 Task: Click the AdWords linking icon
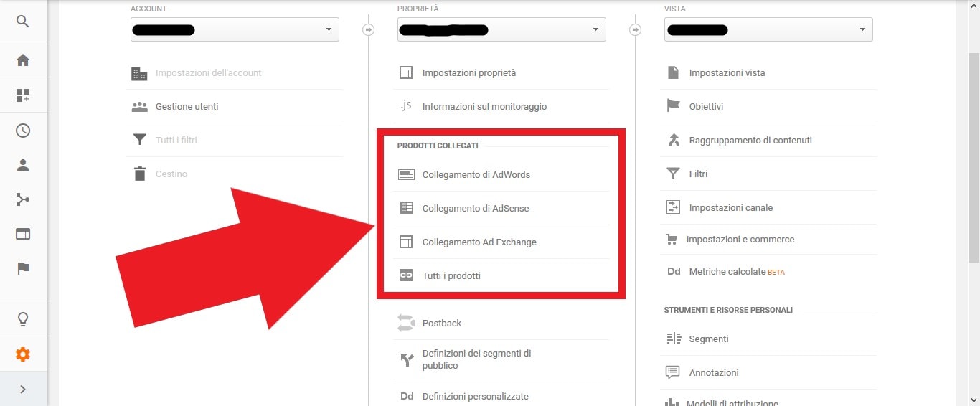[406, 174]
